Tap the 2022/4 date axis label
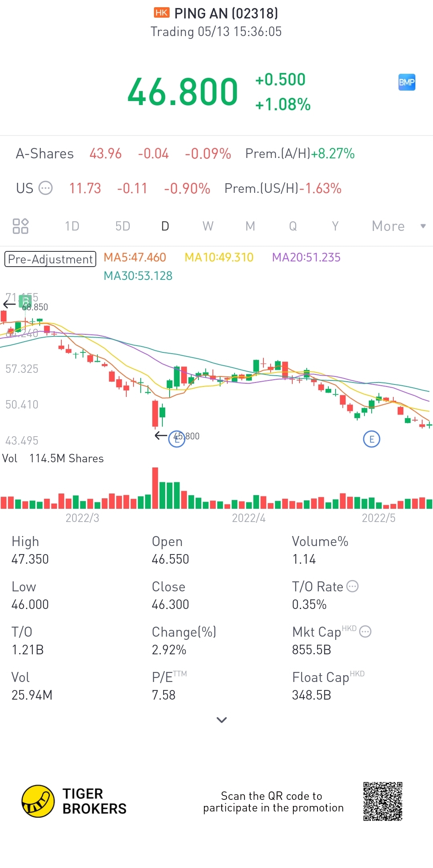The image size is (433, 868). coord(249,518)
